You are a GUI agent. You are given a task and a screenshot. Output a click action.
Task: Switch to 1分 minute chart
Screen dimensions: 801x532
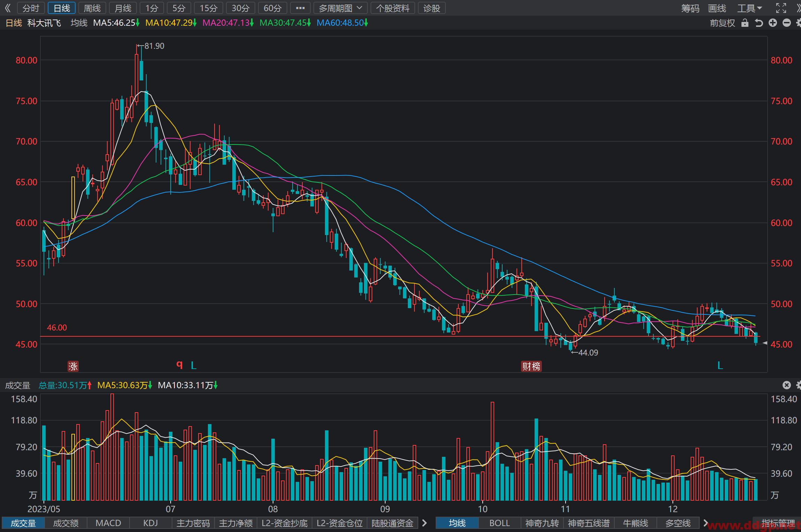(x=152, y=8)
